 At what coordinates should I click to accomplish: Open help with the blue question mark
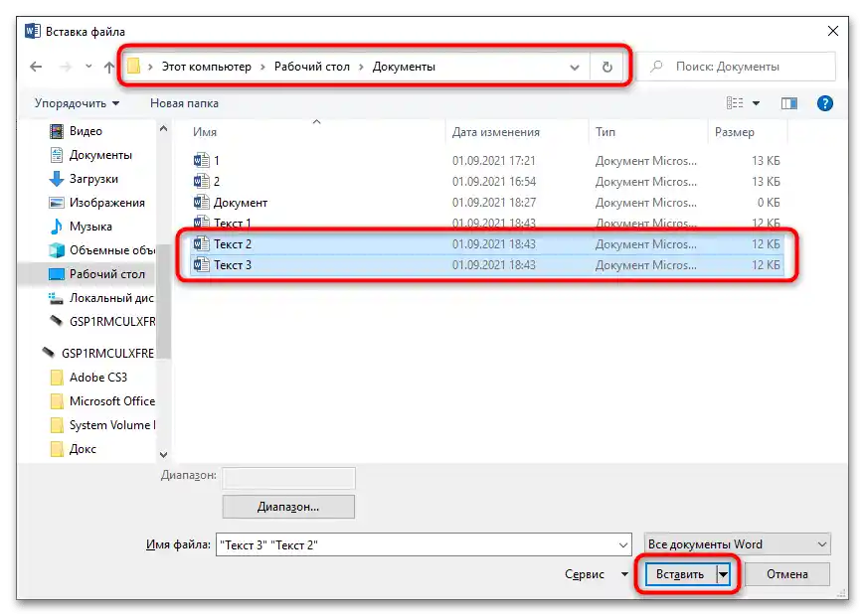pyautogui.click(x=824, y=103)
